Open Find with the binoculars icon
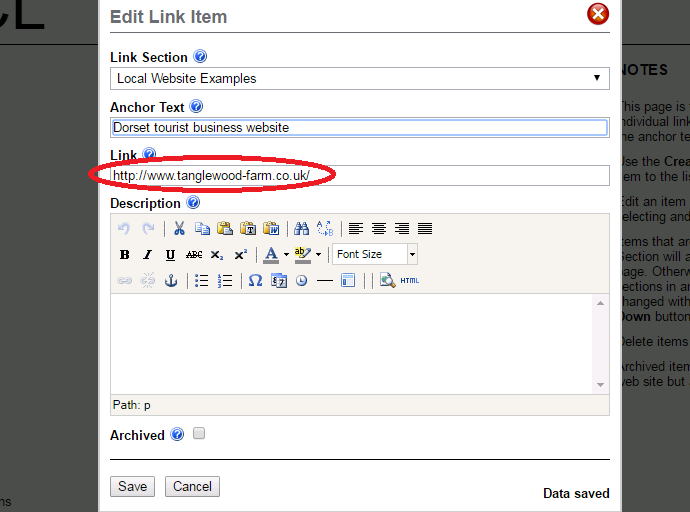Screen dimensions: 690x512 coord(301,228)
